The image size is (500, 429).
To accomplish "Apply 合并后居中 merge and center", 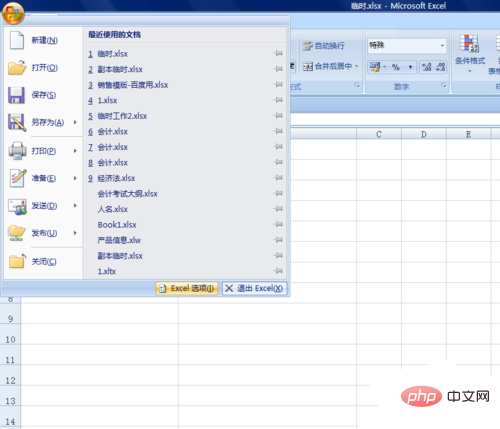I will [327, 66].
